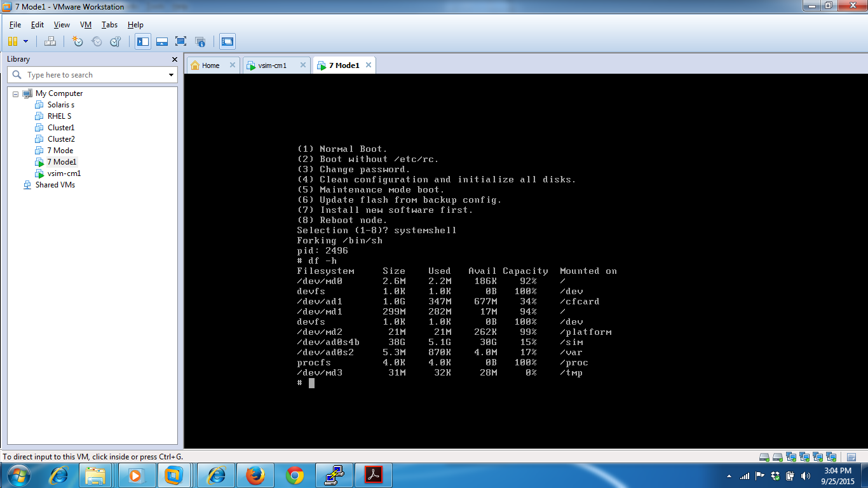Close the 7 Mode1 tab
The width and height of the screenshot is (868, 488).
click(x=367, y=65)
